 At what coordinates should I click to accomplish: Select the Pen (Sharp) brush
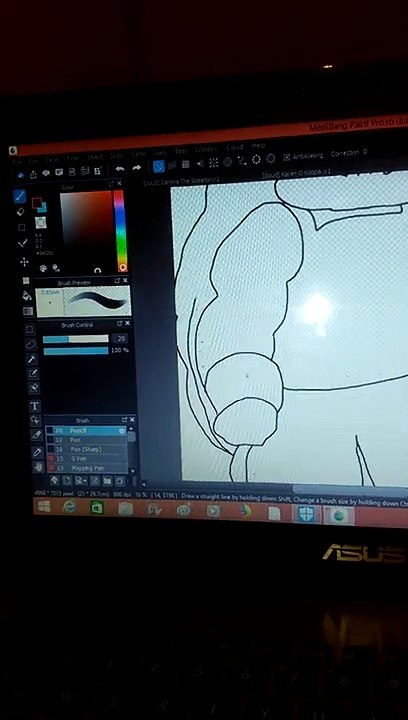[x=87, y=449]
